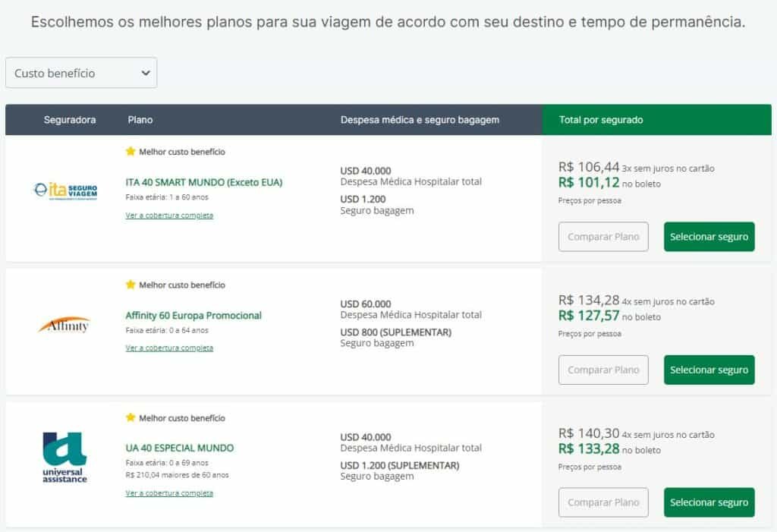Click the star next to UA 40 ESPECIAL MUNDO badge

131,418
